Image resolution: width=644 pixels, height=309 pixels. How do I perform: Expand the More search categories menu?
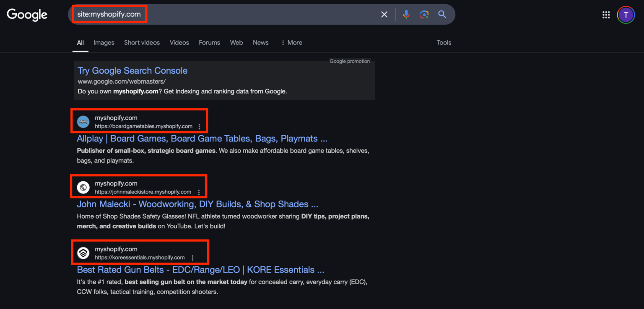291,42
